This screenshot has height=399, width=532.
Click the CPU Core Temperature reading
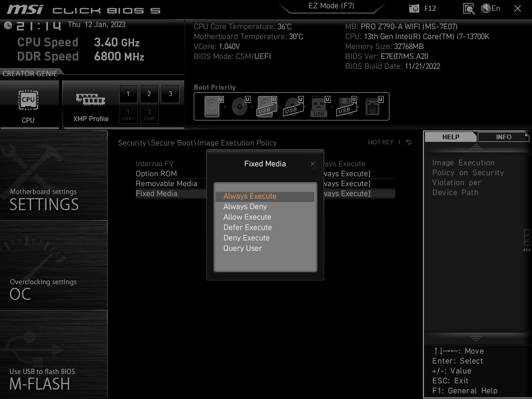(x=243, y=27)
